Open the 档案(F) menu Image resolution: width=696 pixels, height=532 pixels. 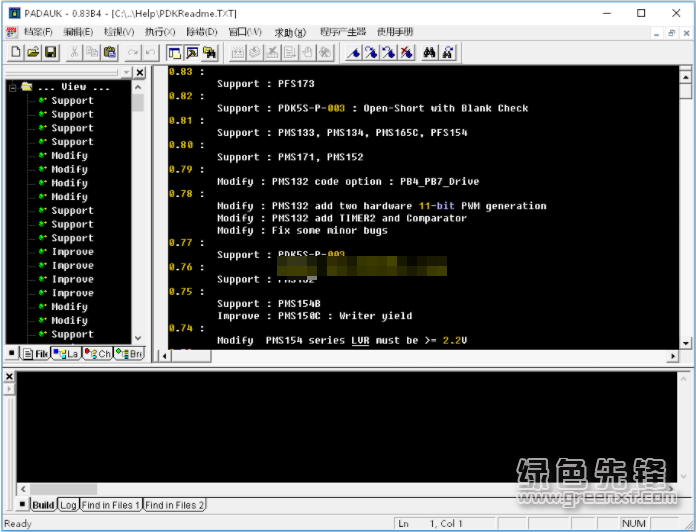[x=38, y=32]
